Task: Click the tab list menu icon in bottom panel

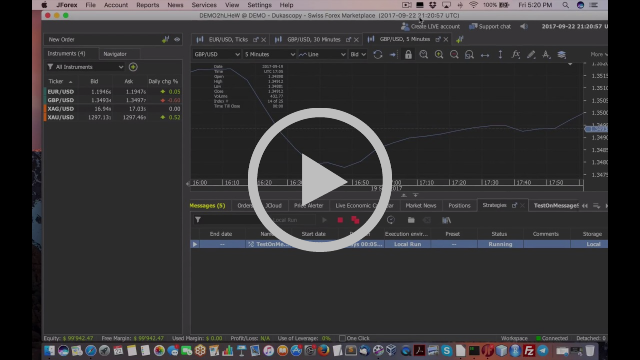Action: click(596, 206)
